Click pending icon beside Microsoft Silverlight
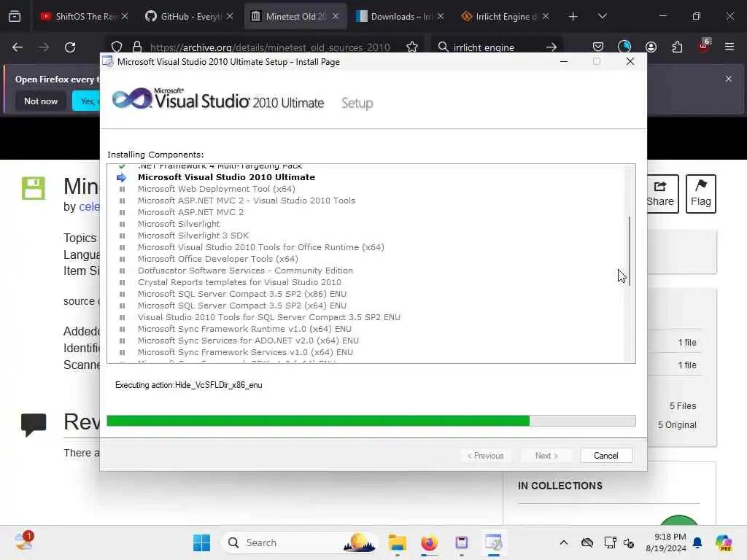 click(122, 224)
